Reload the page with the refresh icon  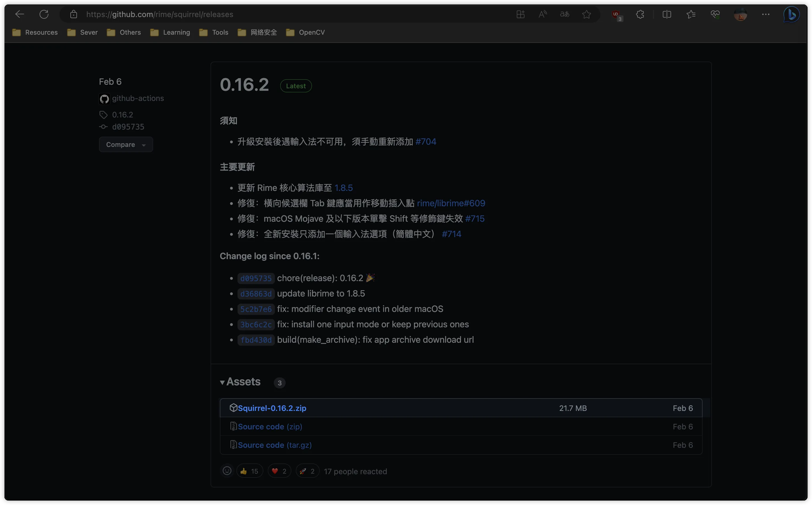point(44,14)
